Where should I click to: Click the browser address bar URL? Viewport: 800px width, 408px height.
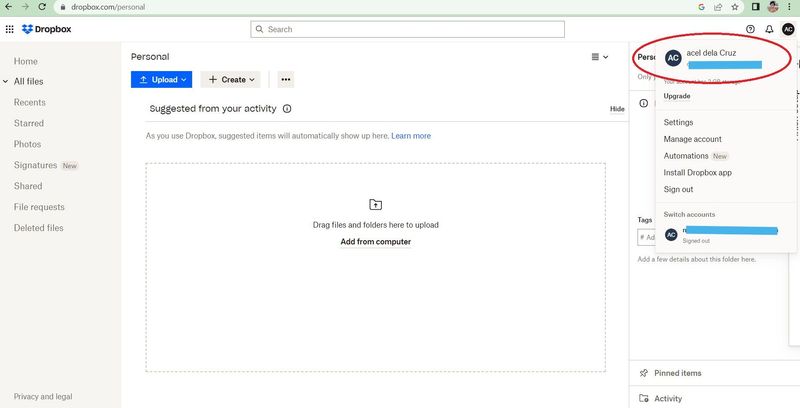coord(108,7)
